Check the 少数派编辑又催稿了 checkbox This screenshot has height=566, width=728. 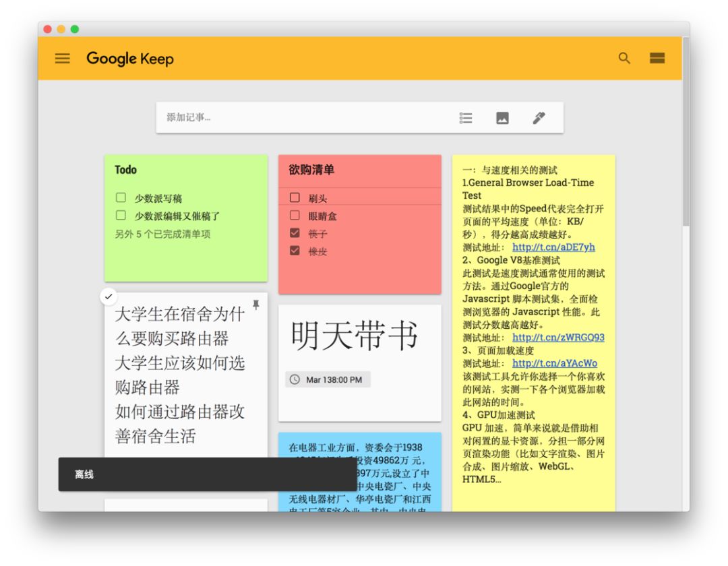coord(121,215)
